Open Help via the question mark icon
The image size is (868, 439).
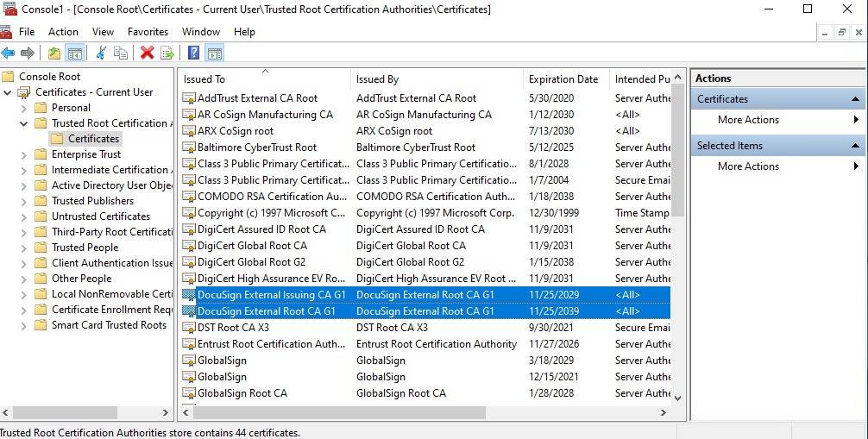(x=194, y=53)
